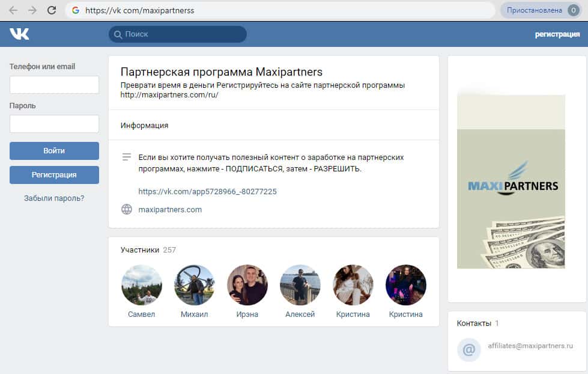This screenshot has width=588, height=374.
Task: Open the paused profile badge in browser
Action: click(540, 10)
